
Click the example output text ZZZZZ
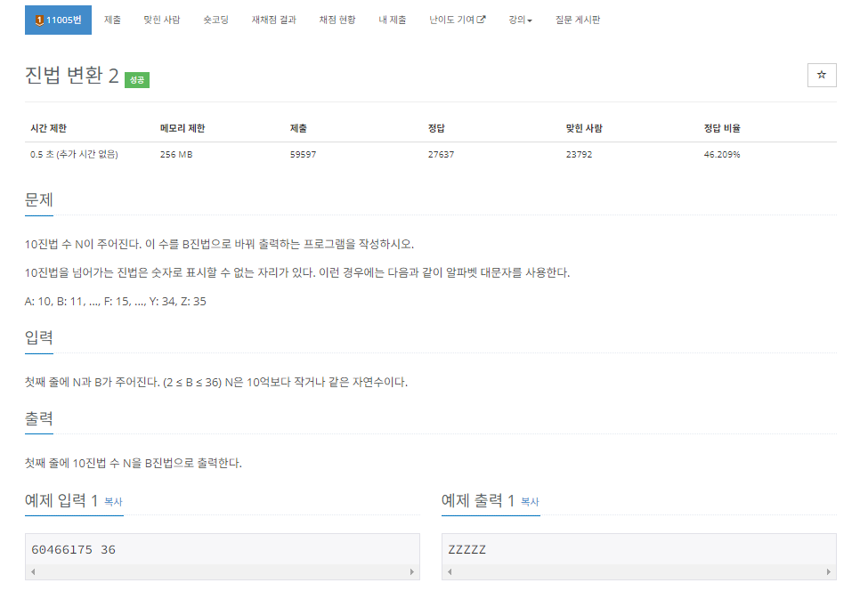466,549
